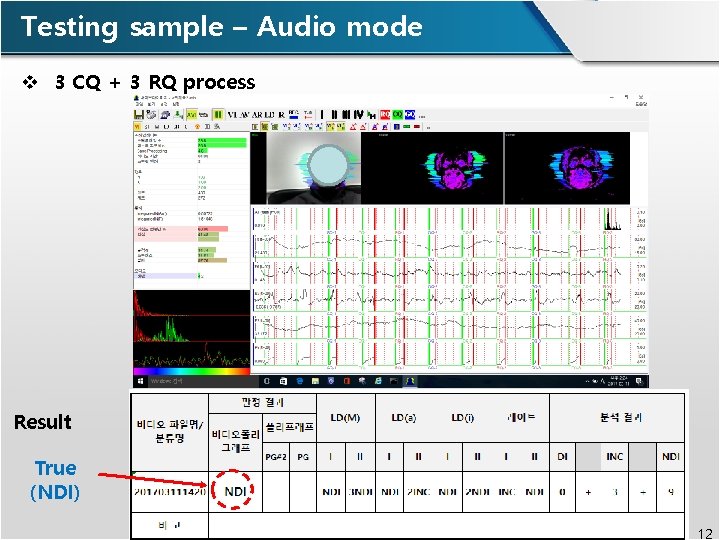Click the floppy disk Save icon
720x540 pixels.
pos(139,115)
